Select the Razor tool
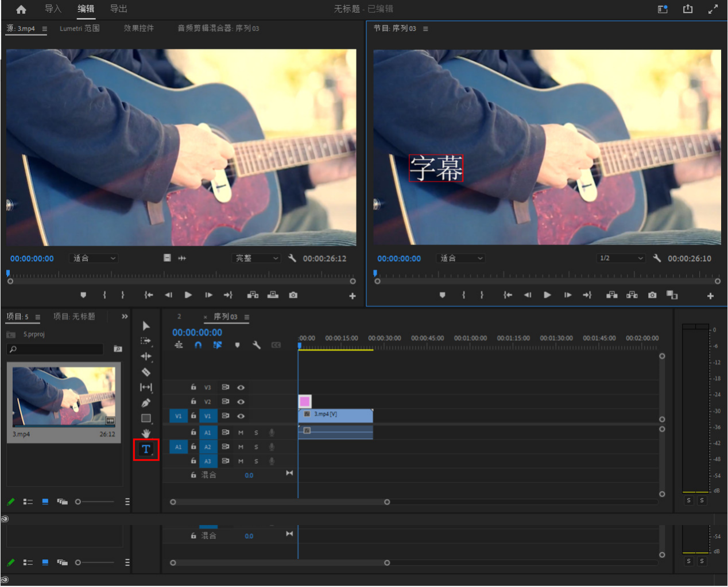Image resolution: width=728 pixels, height=587 pixels. (x=146, y=372)
